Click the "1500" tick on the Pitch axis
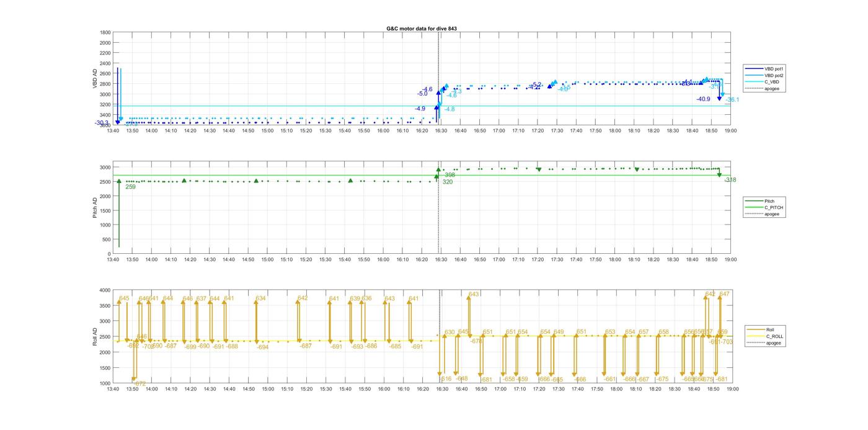The height and width of the screenshot is (430, 868). point(105,210)
